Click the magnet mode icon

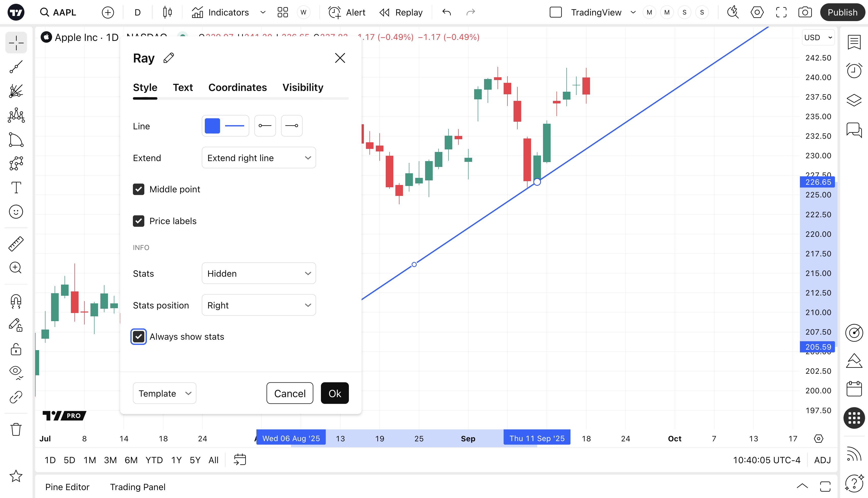click(x=16, y=301)
